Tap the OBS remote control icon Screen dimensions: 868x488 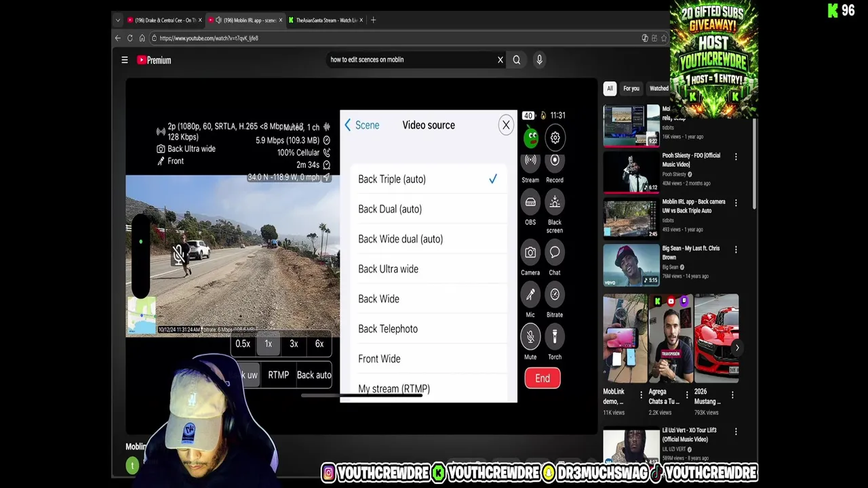point(530,202)
